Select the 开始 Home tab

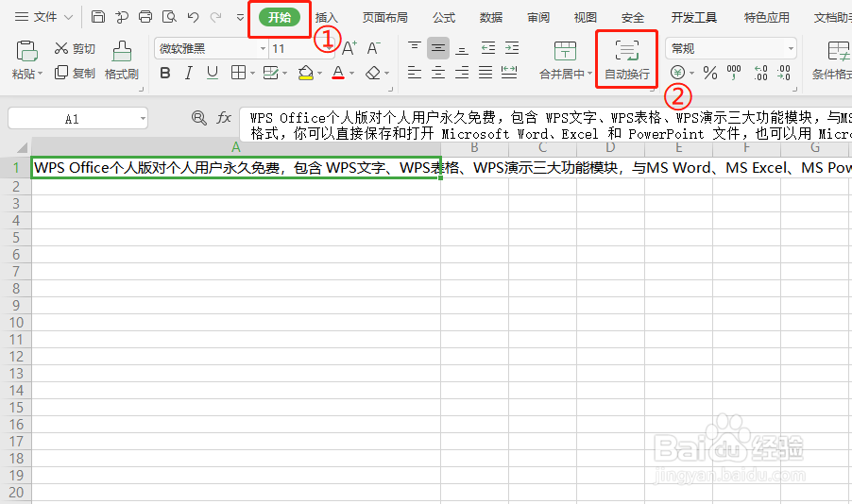280,17
